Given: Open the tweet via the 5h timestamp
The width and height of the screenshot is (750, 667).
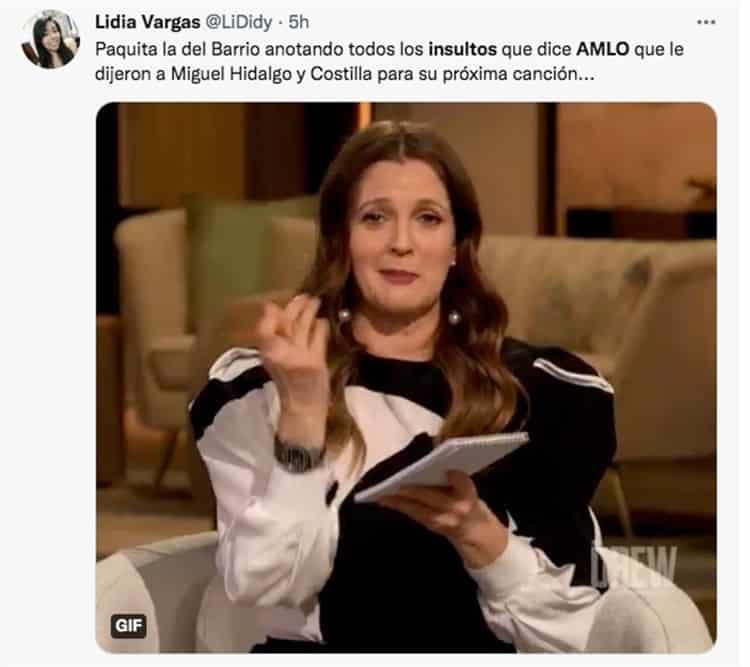Looking at the screenshot, I should [x=298, y=22].
